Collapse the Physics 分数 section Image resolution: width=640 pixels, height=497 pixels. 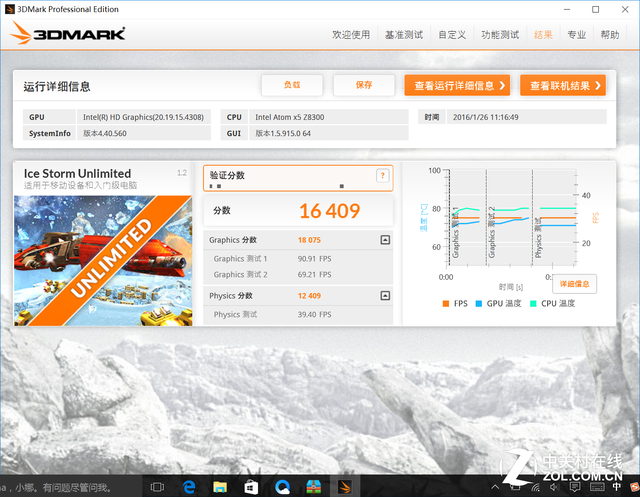coord(385,296)
